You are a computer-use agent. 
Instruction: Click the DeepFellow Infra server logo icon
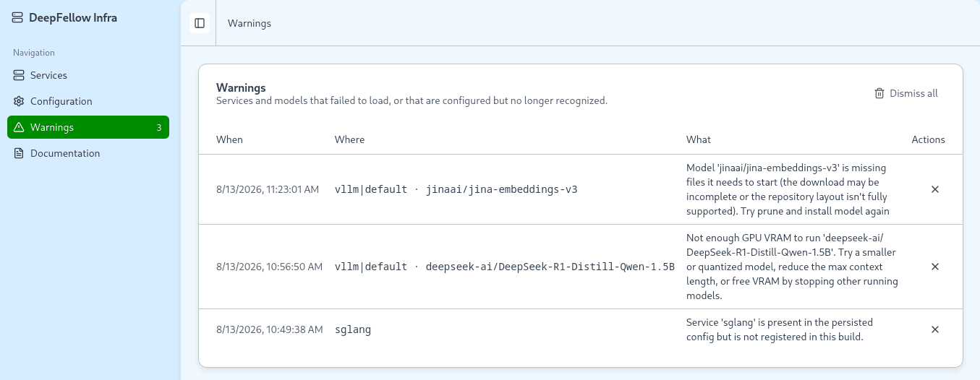point(18,18)
